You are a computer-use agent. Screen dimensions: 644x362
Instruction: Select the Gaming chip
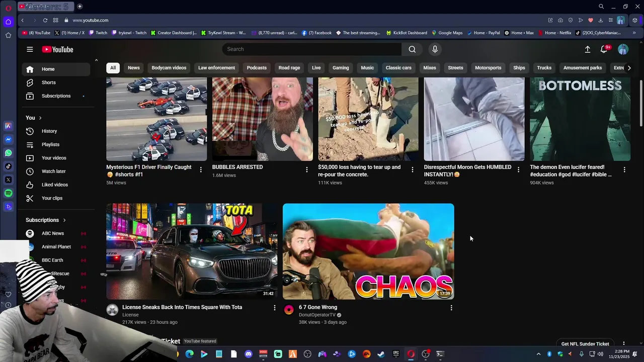(x=341, y=68)
